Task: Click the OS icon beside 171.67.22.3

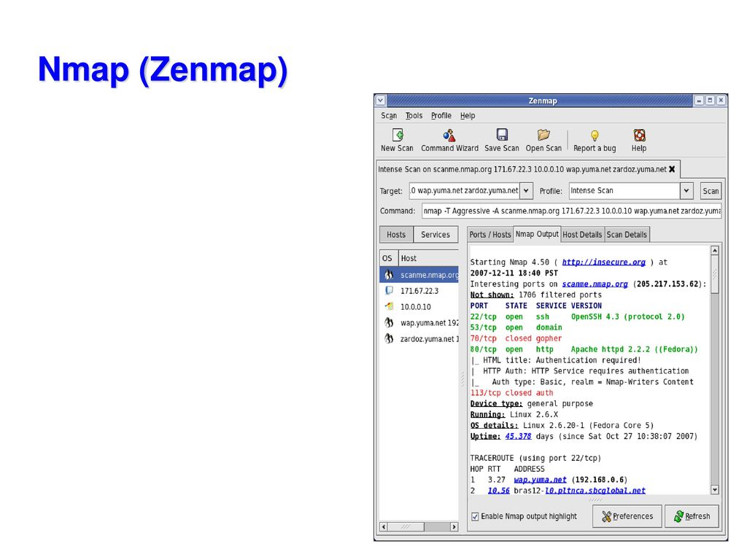Action: pyautogui.click(x=390, y=290)
